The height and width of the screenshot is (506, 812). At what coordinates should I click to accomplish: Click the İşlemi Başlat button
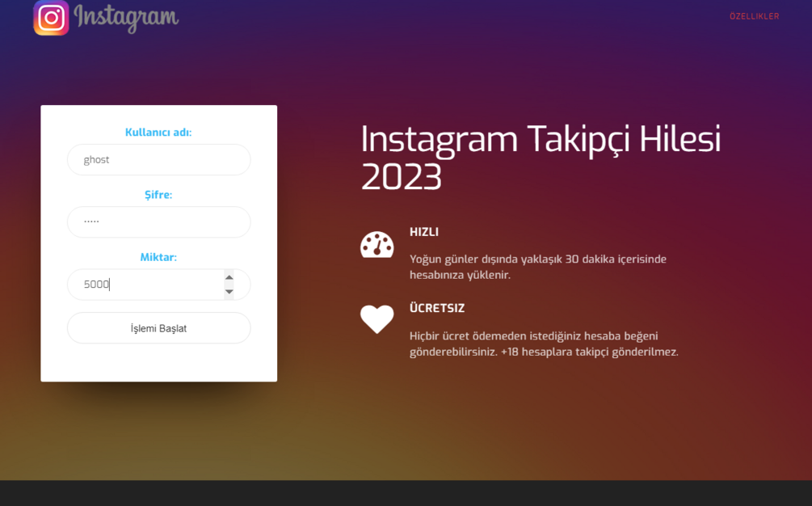pyautogui.click(x=159, y=328)
